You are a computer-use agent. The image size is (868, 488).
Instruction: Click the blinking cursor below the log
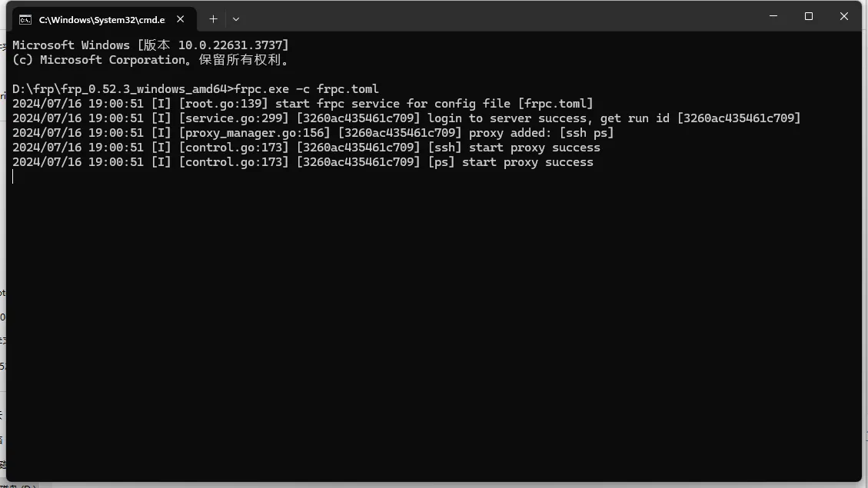[x=13, y=177]
